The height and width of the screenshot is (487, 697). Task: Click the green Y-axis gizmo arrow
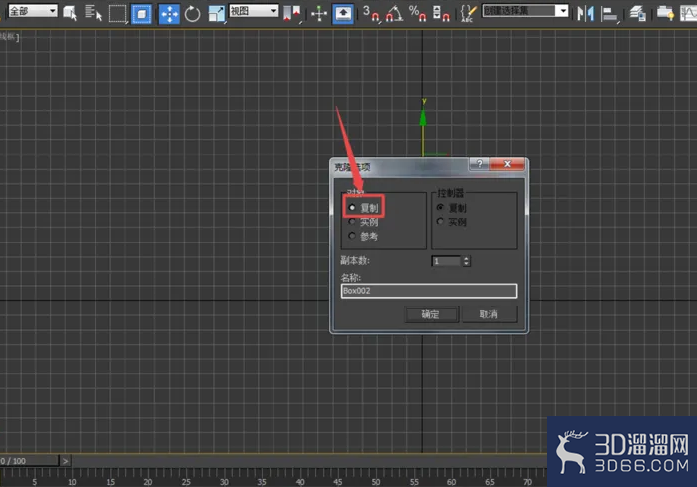[423, 118]
